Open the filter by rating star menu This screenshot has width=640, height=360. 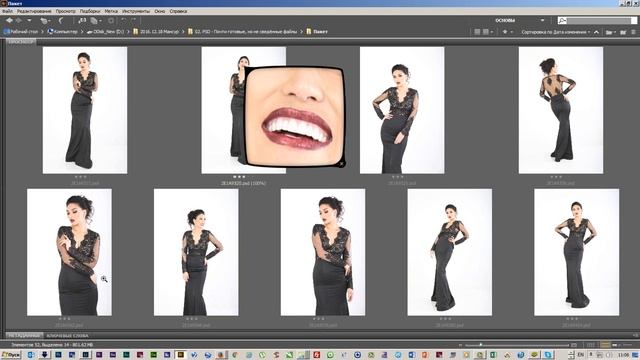tap(507, 32)
